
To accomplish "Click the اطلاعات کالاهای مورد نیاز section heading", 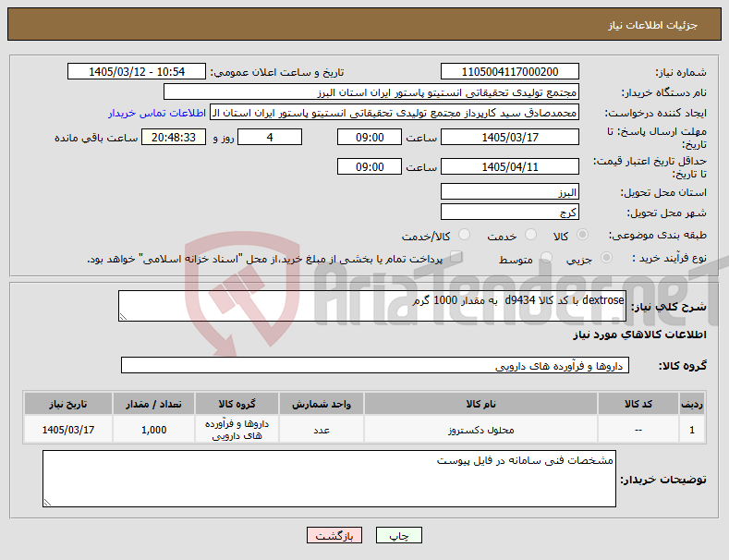I will [639, 335].
